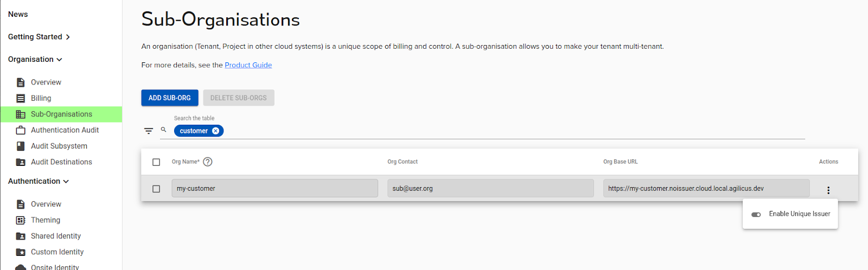Click the filter list icon beside search
Image resolution: width=868 pixels, height=270 pixels.
148,131
